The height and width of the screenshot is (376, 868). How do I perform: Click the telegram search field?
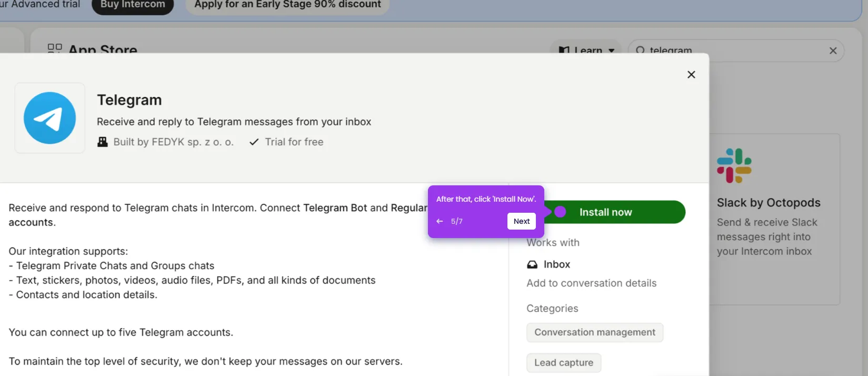pos(736,51)
